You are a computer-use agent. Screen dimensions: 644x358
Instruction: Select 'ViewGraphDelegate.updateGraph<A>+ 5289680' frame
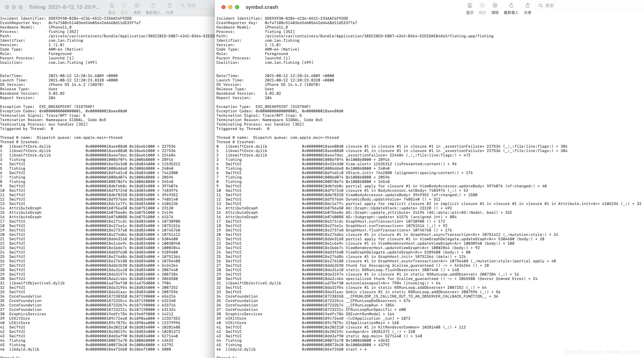[343, 252]
